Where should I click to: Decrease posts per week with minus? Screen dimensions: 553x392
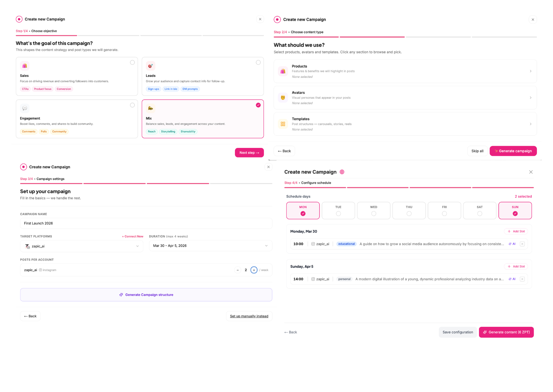[x=238, y=270]
